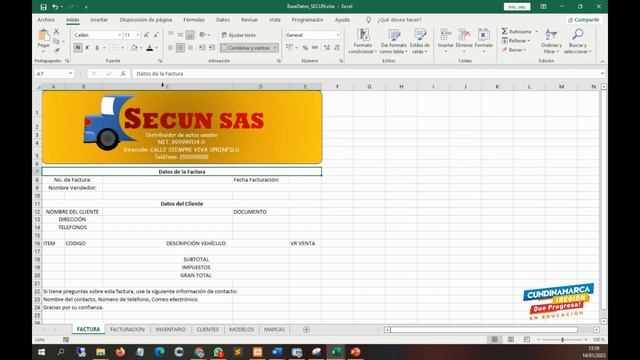This screenshot has height=360, width=640.
Task: Click Ordenar y filtrar icon
Action: click(x=551, y=35)
